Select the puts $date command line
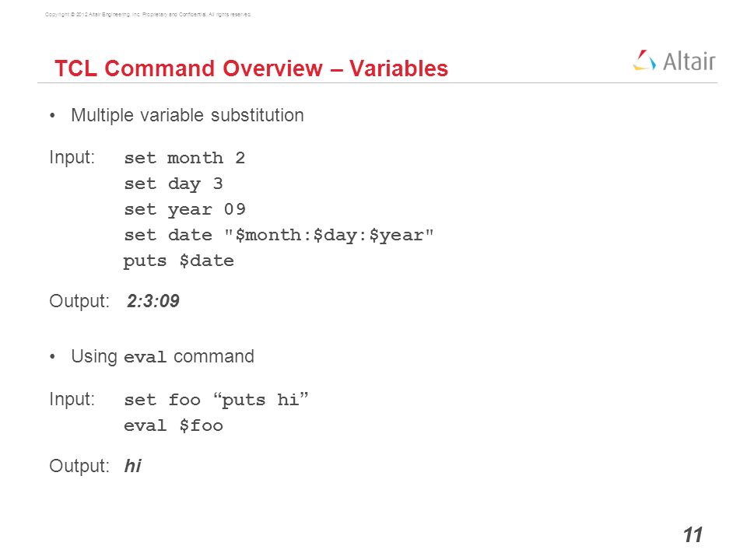Viewport: 747px width, 560px height. (x=179, y=261)
